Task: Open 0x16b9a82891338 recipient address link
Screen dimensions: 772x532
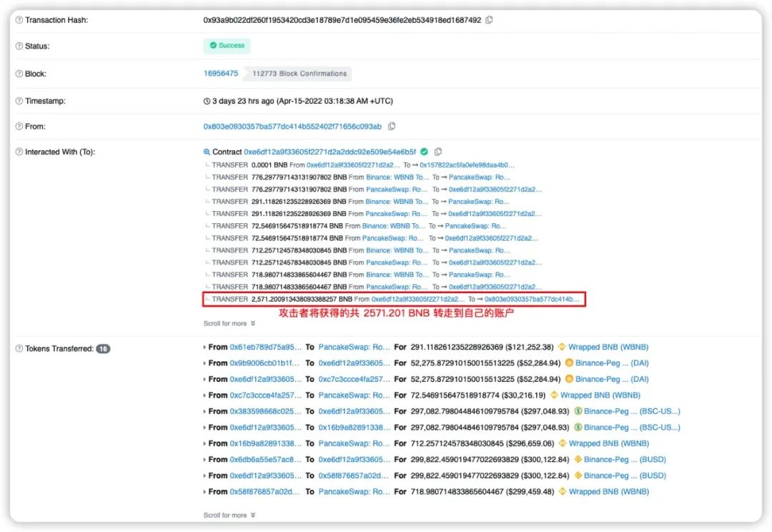Action: click(354, 427)
